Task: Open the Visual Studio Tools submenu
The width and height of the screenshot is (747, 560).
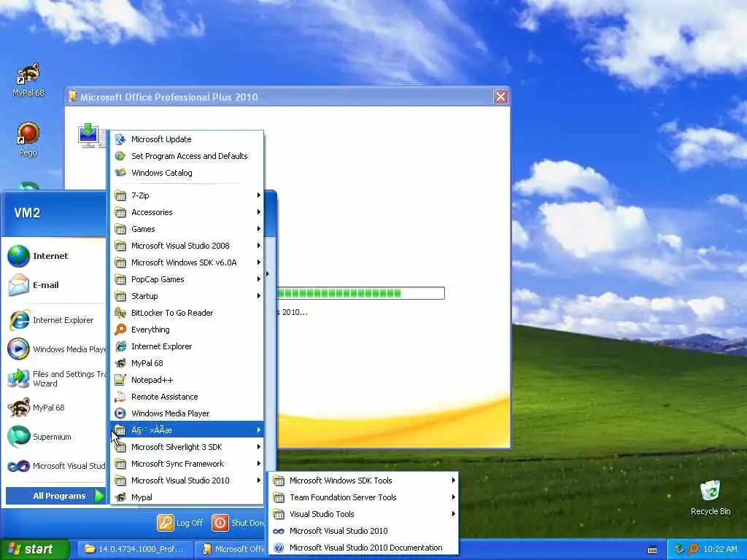Action: click(363, 514)
